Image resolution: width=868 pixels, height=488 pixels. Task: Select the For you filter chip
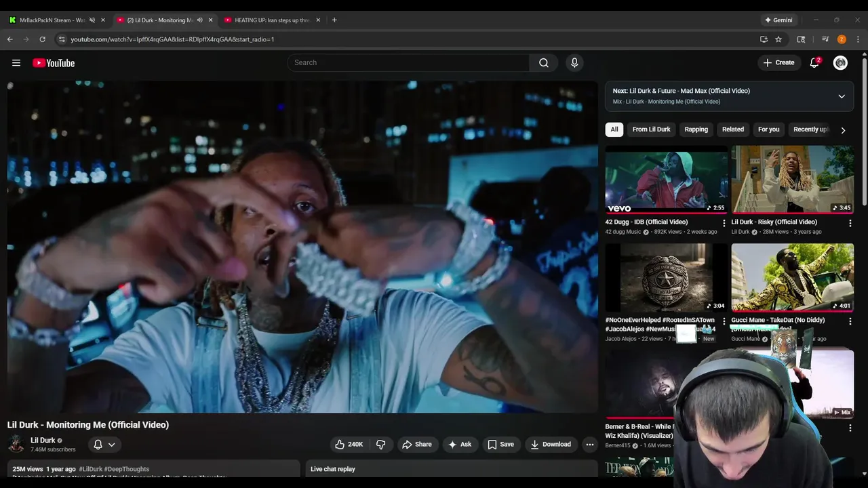click(768, 129)
